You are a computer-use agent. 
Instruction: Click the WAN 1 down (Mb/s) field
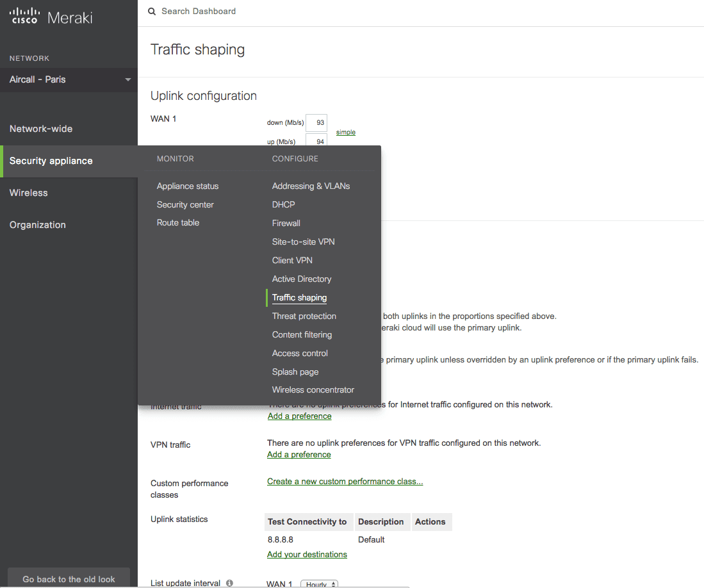316,122
